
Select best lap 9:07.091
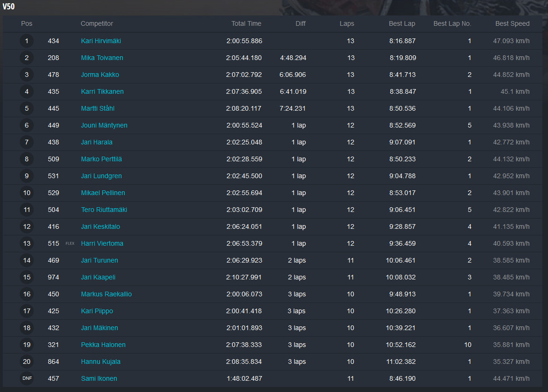pyautogui.click(x=403, y=142)
